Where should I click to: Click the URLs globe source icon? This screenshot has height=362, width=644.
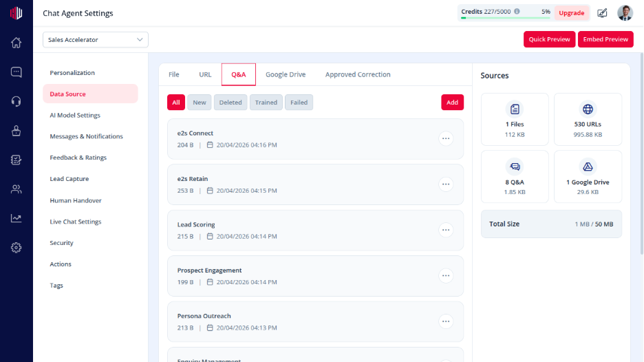pos(588,109)
